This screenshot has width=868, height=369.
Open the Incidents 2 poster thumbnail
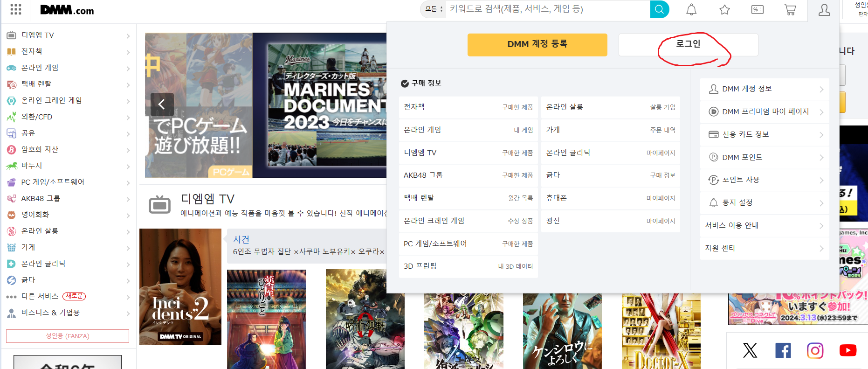tap(180, 287)
